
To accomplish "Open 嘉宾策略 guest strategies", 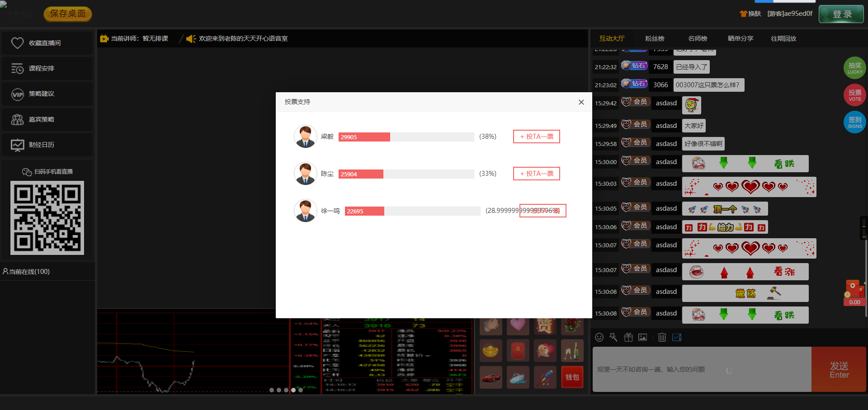I will pyautogui.click(x=47, y=119).
